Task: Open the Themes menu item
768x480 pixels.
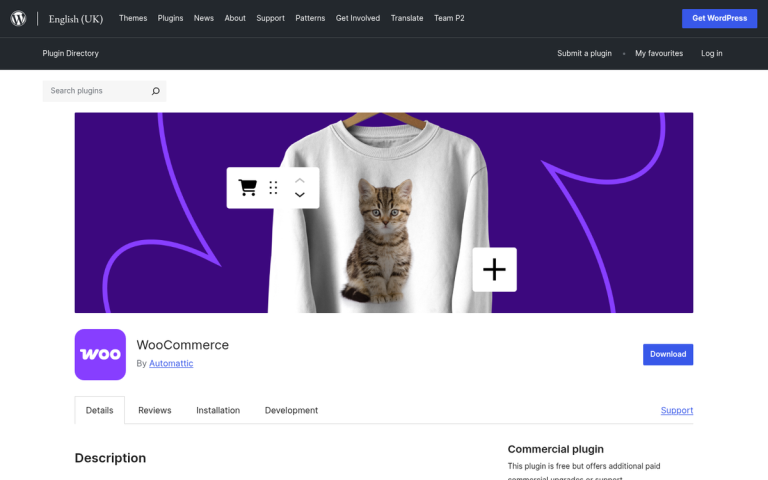Action: [x=133, y=18]
